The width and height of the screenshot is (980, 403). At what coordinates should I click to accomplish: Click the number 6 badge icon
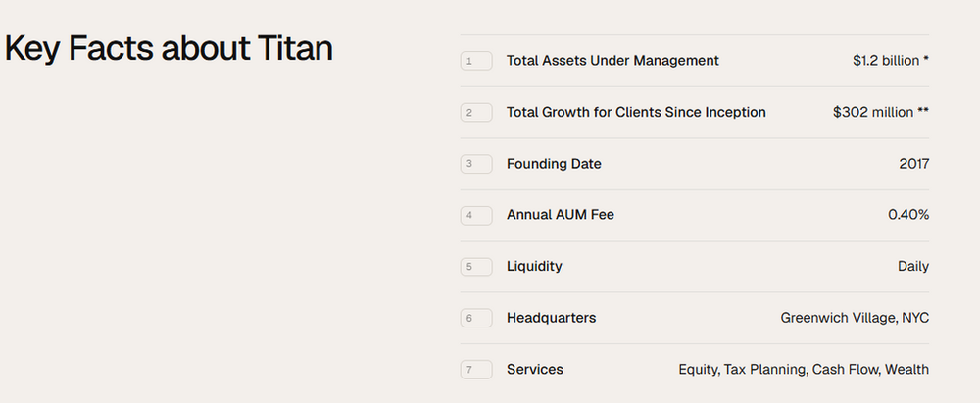(476, 318)
